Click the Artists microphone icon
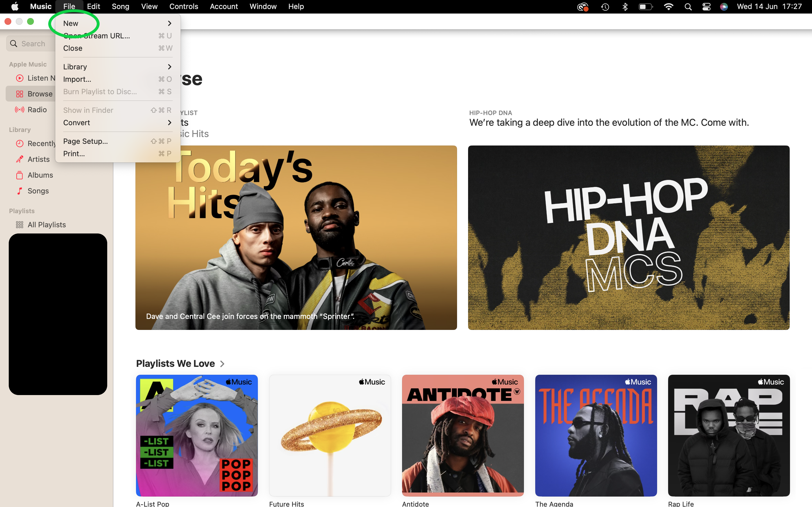The image size is (812, 507). coord(20,159)
